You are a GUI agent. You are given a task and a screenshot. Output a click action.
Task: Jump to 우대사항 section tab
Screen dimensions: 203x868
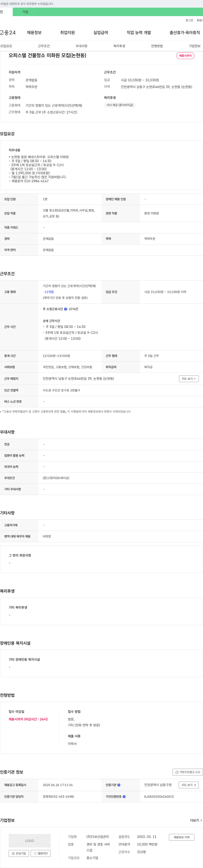81,46
